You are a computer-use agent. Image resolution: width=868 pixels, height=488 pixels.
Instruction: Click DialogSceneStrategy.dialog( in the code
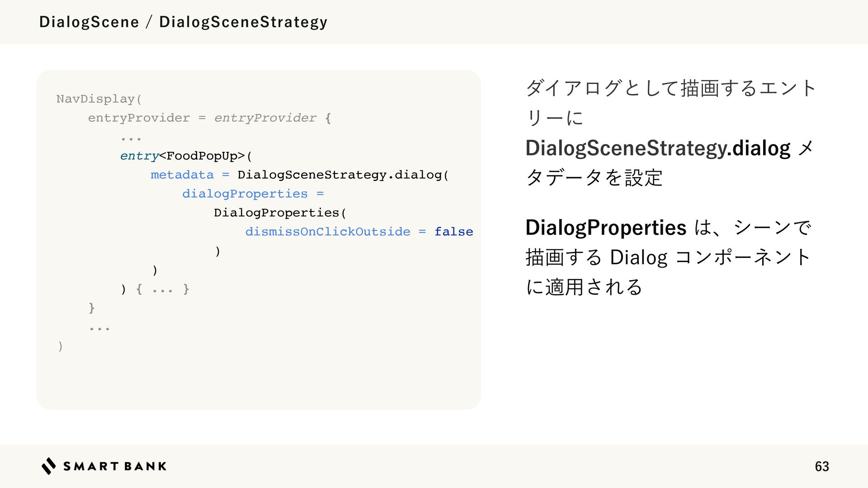pyautogui.click(x=343, y=175)
